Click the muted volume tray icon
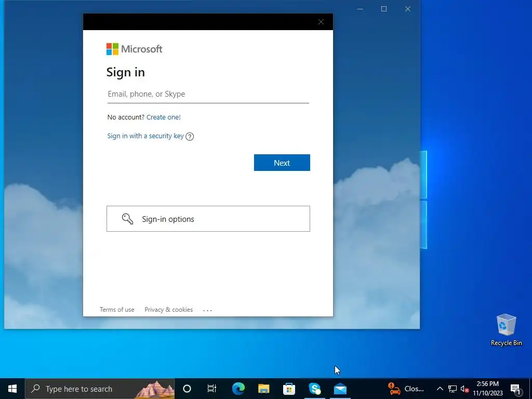The image size is (532, 399). [464, 389]
